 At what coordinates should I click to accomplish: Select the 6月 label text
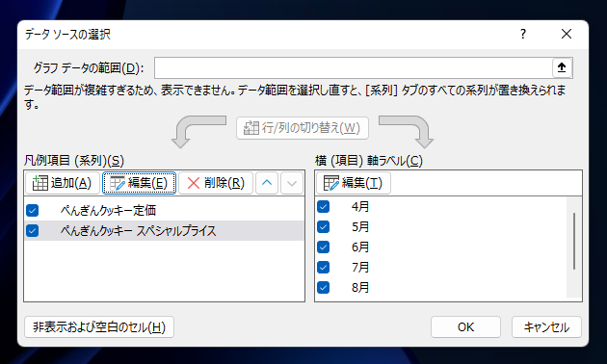(x=360, y=247)
